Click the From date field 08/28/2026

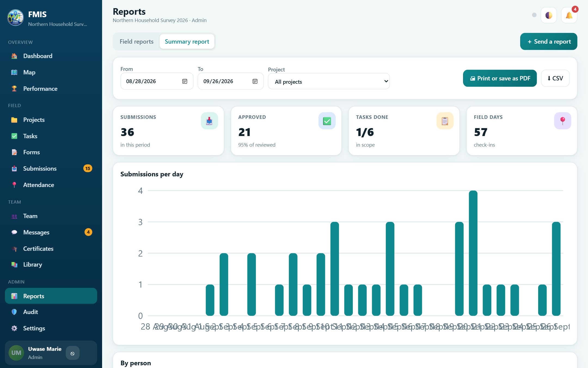157,81
